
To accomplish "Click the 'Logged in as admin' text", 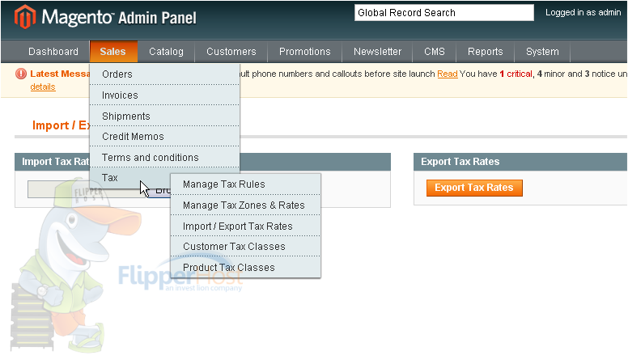I will pyautogui.click(x=583, y=12).
